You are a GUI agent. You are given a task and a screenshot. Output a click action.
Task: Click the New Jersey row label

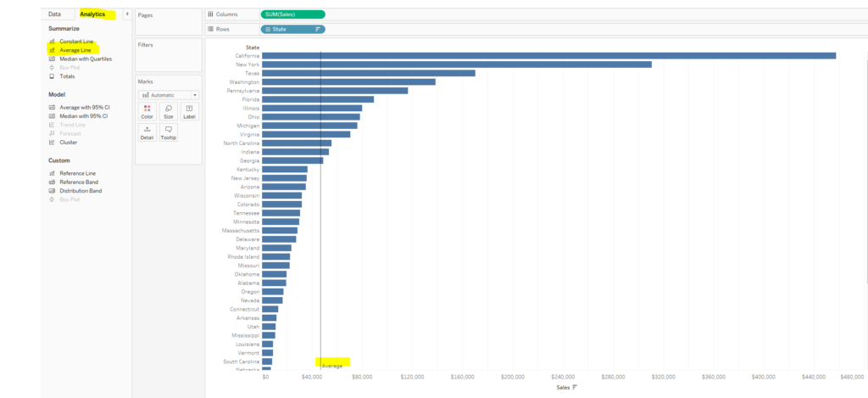(245, 178)
